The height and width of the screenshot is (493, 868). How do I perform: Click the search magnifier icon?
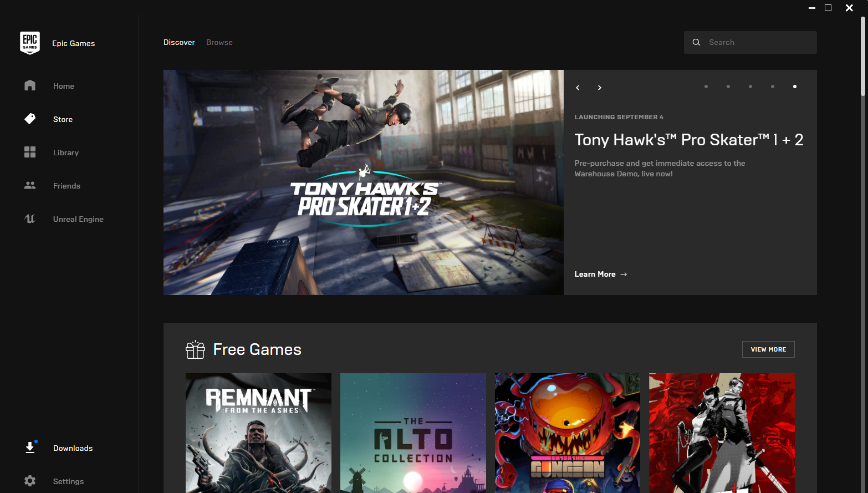coord(696,42)
